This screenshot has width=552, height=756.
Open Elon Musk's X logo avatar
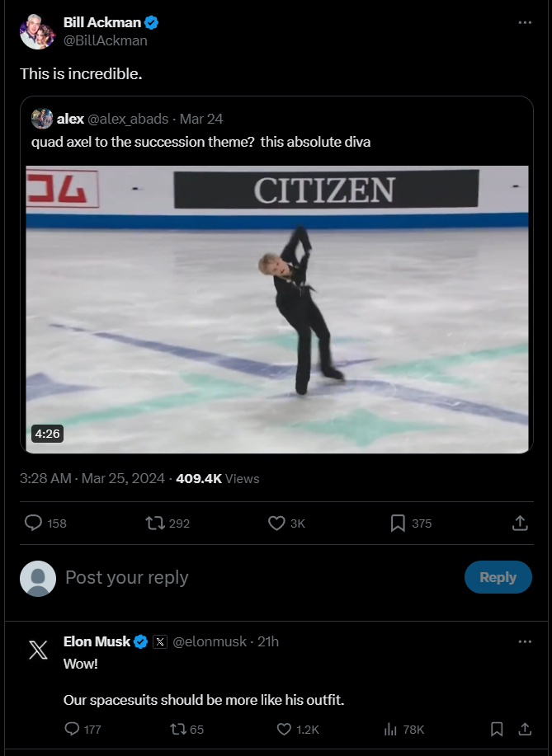(x=38, y=650)
